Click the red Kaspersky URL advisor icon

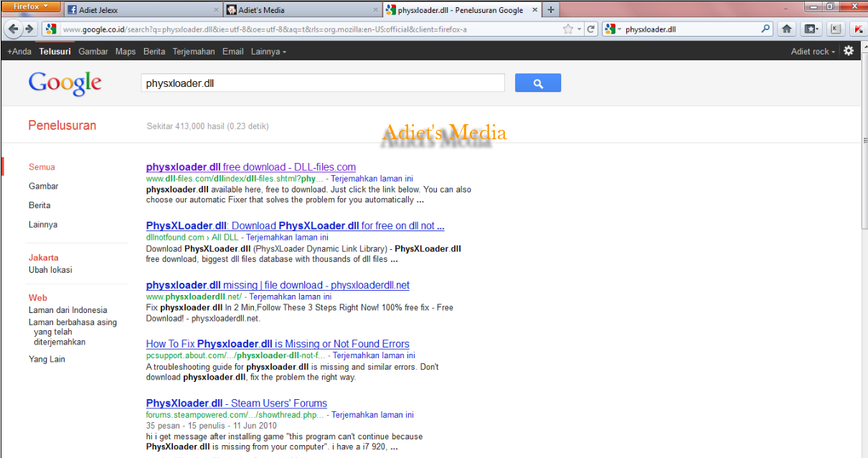(x=859, y=29)
